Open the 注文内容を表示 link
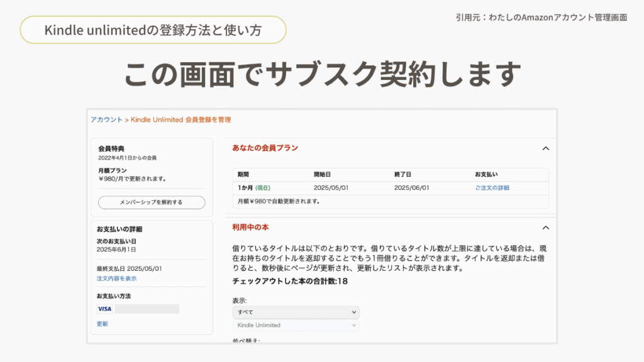This screenshot has width=644, height=362. click(x=116, y=278)
